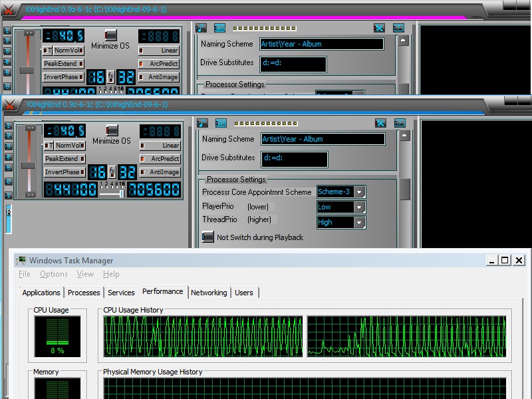Select sidebar button 2 in magenta-titled XXHighEnd
Viewport: 532px width, 399px height.
coord(7,41)
